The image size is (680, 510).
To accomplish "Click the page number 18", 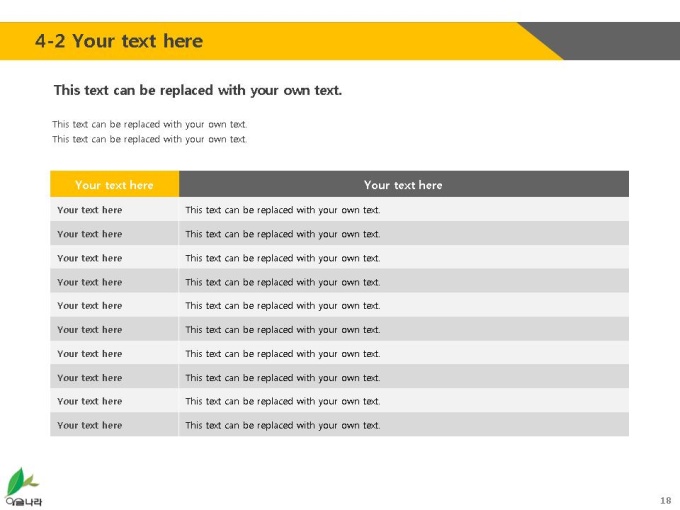I will coord(665,500).
